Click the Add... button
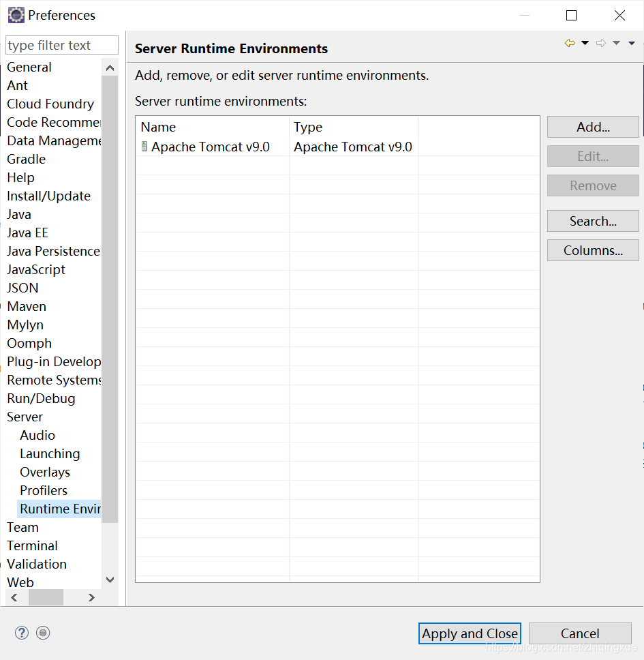644x660 pixels. click(x=593, y=127)
